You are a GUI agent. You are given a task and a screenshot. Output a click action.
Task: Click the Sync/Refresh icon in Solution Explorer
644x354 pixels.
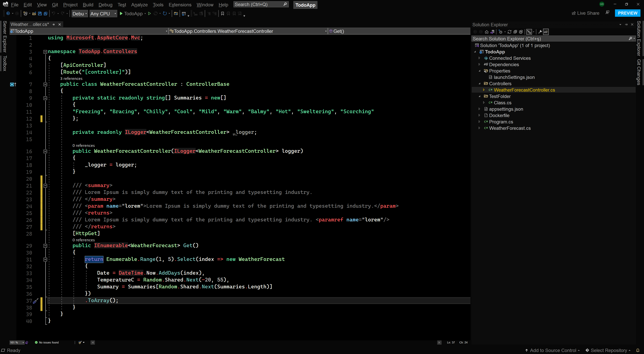[x=509, y=32]
